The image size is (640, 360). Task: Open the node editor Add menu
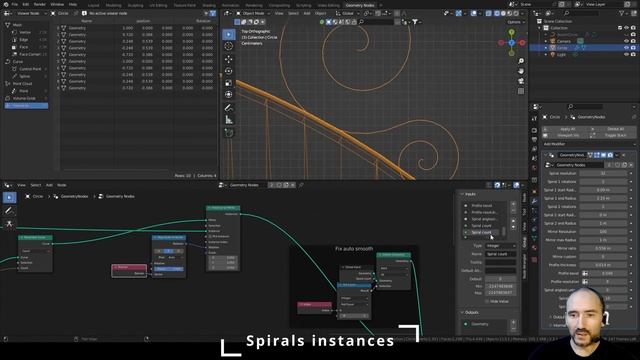click(x=49, y=185)
